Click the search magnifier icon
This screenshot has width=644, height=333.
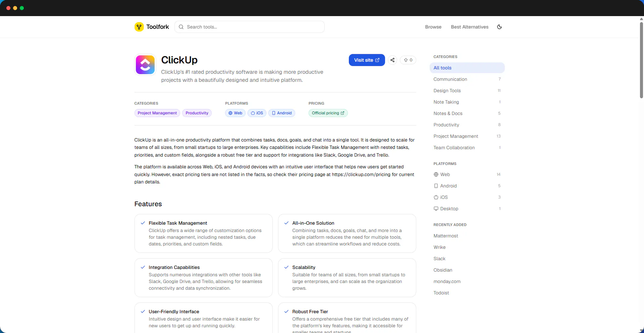(181, 27)
